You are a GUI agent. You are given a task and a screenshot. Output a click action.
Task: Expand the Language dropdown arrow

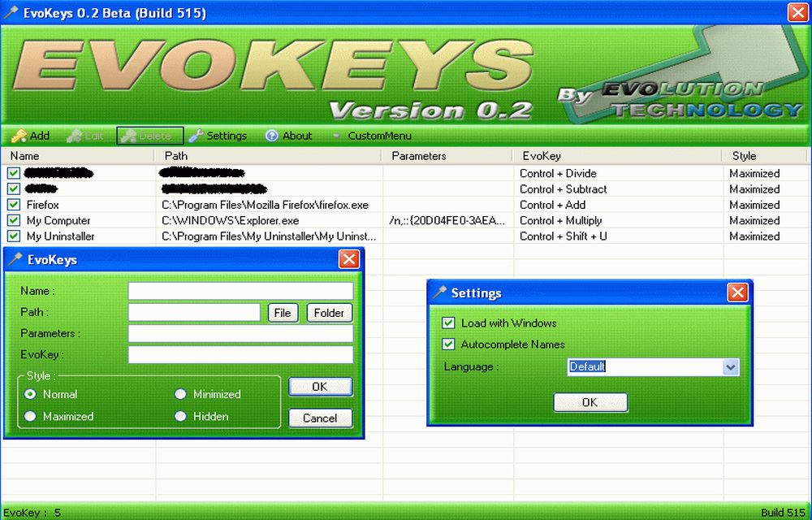pos(731,367)
